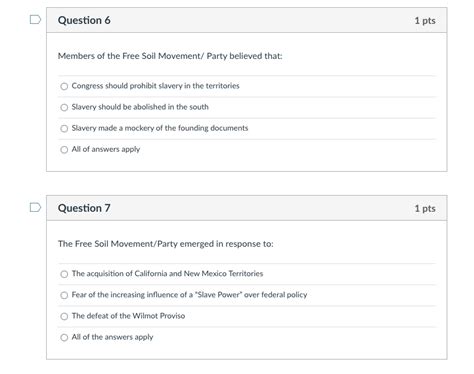This screenshot has height=374, width=474.
Task: Click the '1 pts' label on Question 6
Action: pos(425,21)
